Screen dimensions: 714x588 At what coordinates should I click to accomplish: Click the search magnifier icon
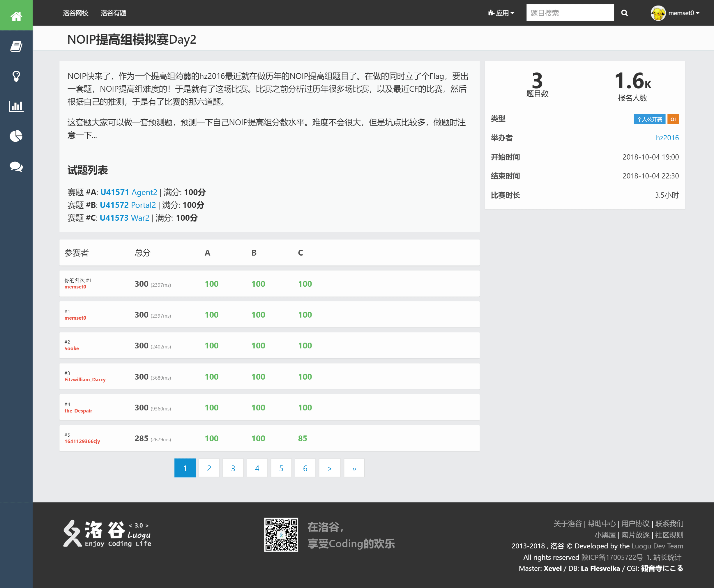click(625, 13)
